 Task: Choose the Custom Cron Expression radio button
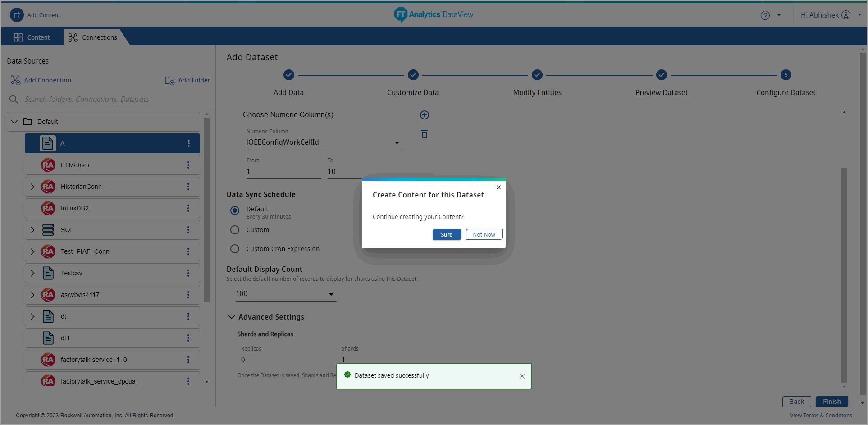pos(235,249)
